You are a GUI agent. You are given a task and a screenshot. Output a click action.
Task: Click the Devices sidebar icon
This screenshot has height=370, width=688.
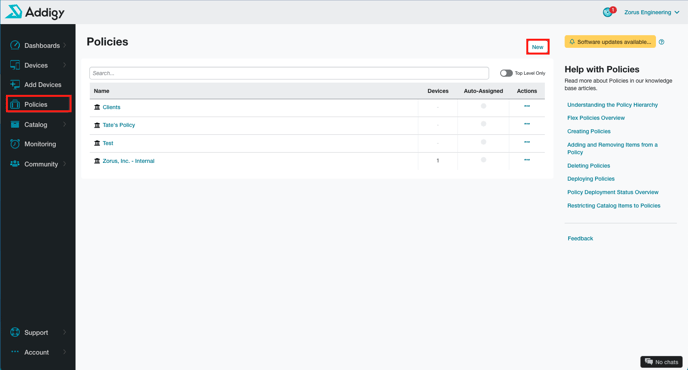tap(15, 65)
